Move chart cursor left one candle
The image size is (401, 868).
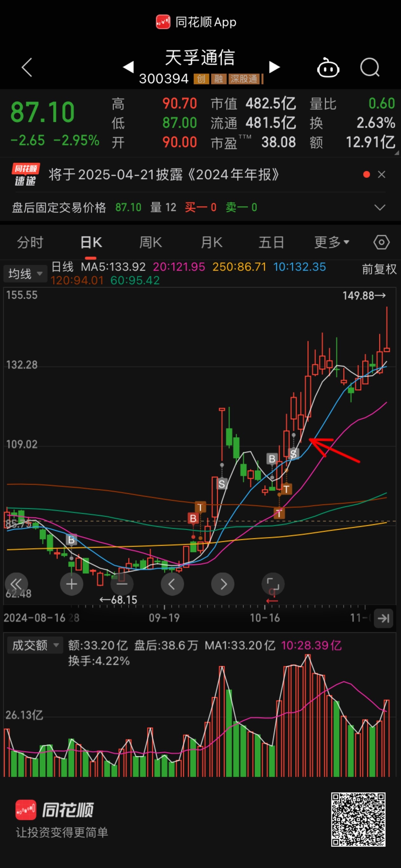[x=172, y=584]
